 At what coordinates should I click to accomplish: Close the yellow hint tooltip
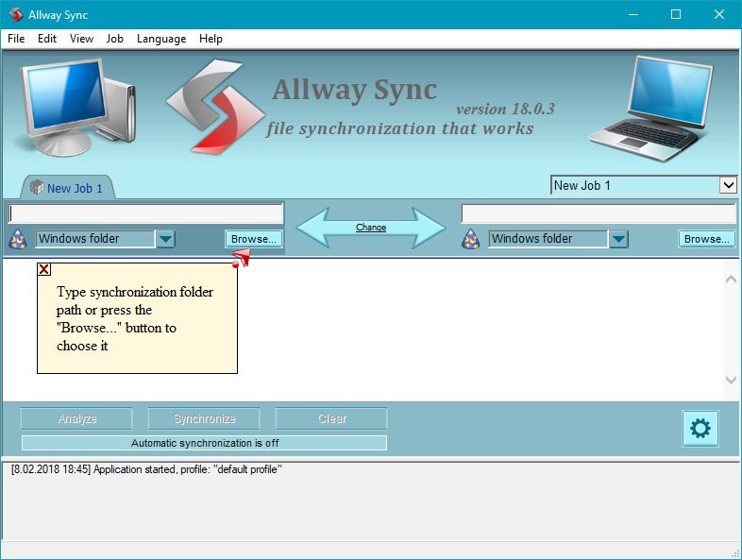(44, 269)
